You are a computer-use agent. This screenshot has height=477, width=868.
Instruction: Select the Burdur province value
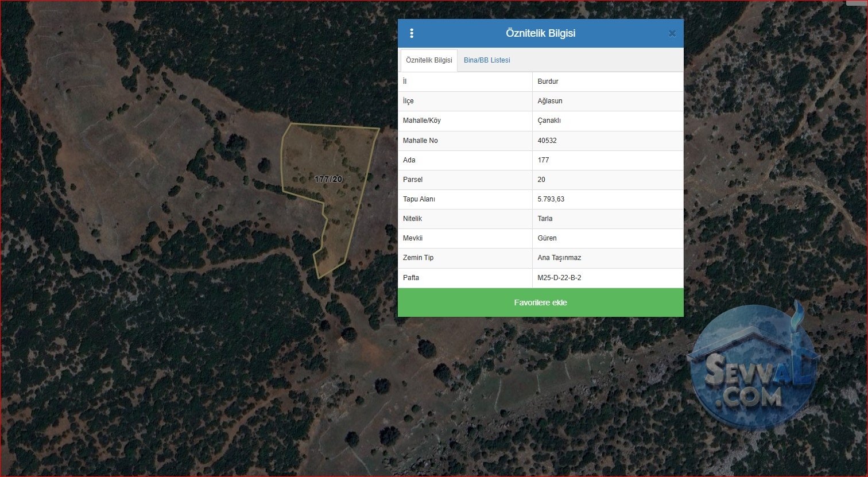[x=548, y=82]
